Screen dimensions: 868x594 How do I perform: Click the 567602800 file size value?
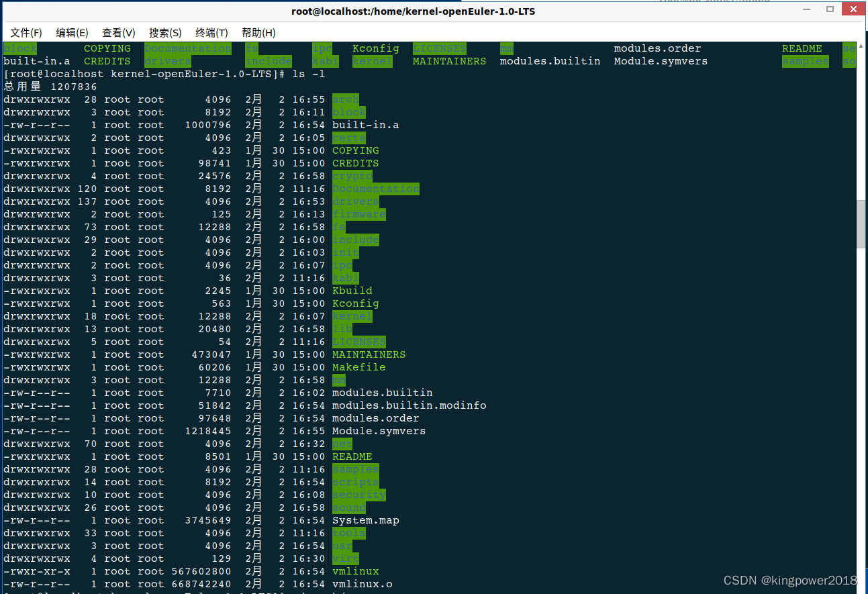coord(201,571)
